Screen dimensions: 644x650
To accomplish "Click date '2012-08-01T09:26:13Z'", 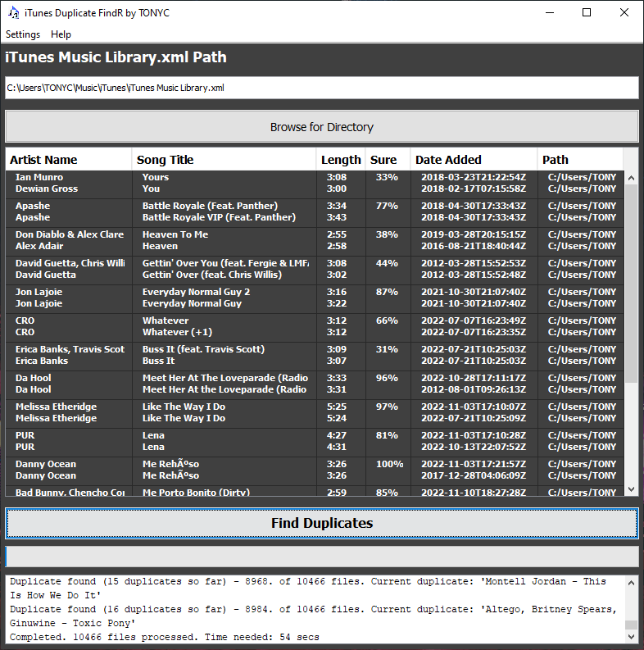I will [x=474, y=389].
